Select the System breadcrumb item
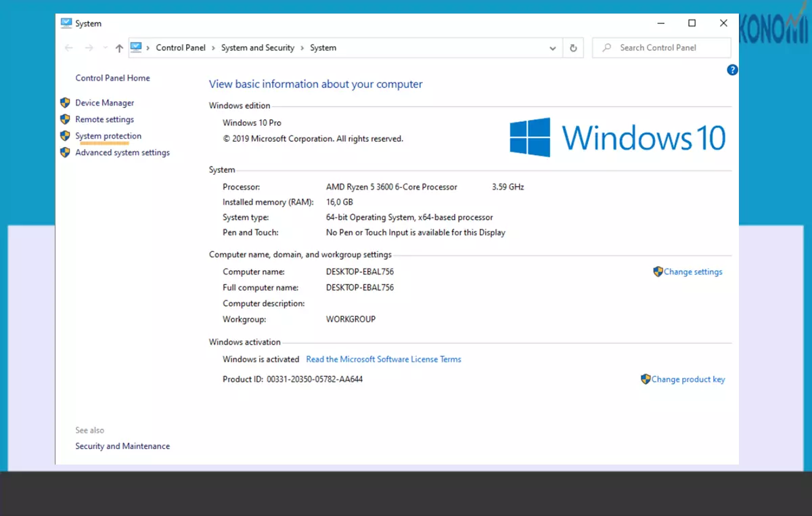This screenshot has height=516, width=812. pos(323,48)
